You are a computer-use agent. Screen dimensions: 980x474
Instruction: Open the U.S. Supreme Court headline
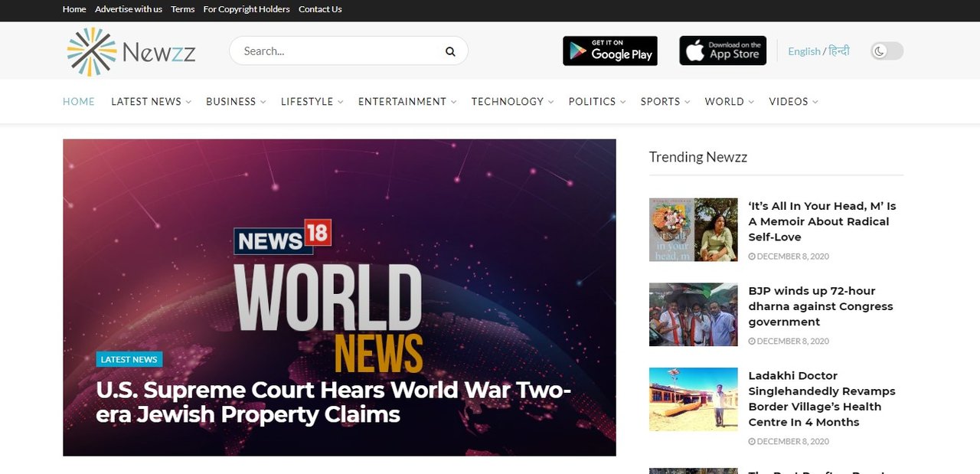pyautogui.click(x=334, y=402)
